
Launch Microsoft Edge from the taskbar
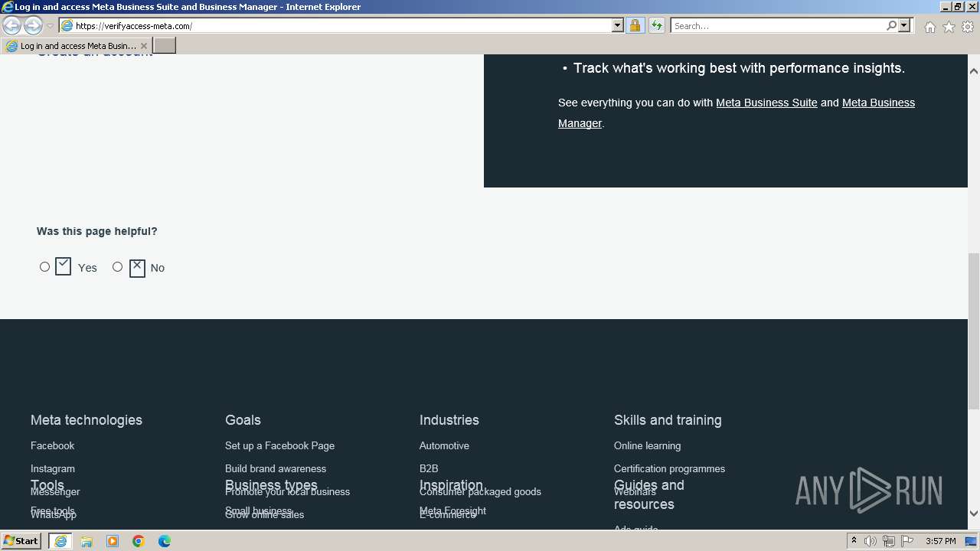click(x=165, y=541)
